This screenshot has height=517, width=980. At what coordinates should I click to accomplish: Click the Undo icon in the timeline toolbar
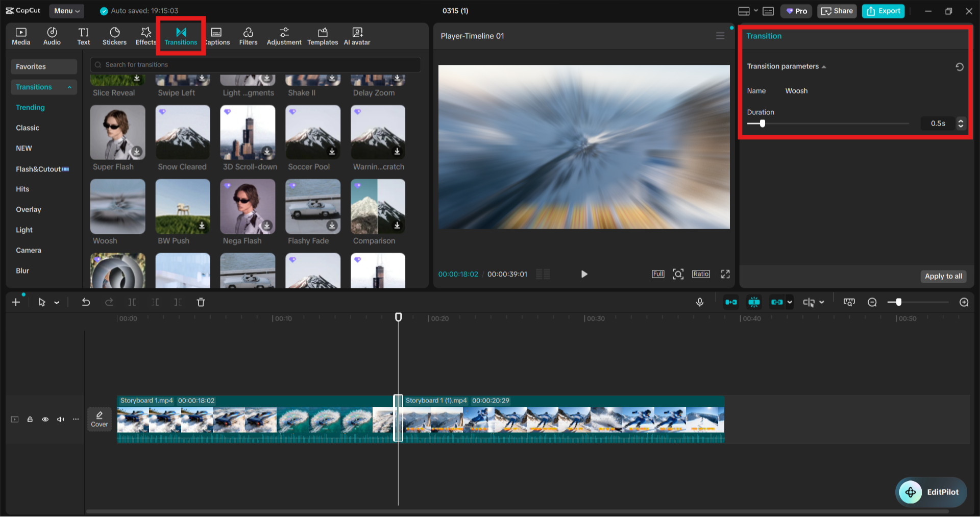[86, 302]
